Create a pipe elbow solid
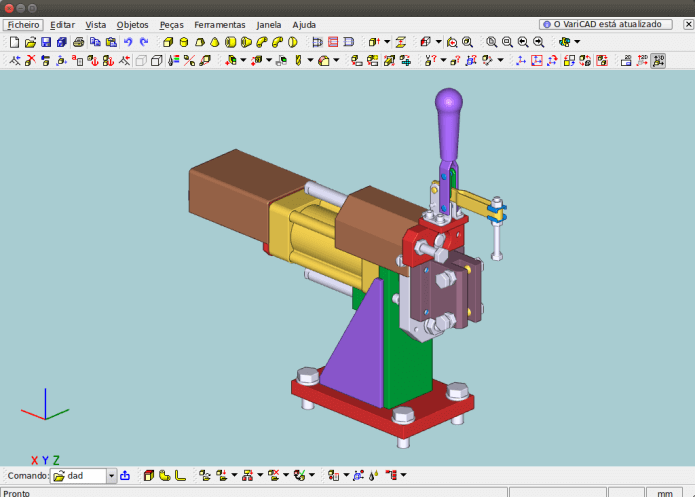Viewport: 695px width, 497px height. tap(262, 42)
